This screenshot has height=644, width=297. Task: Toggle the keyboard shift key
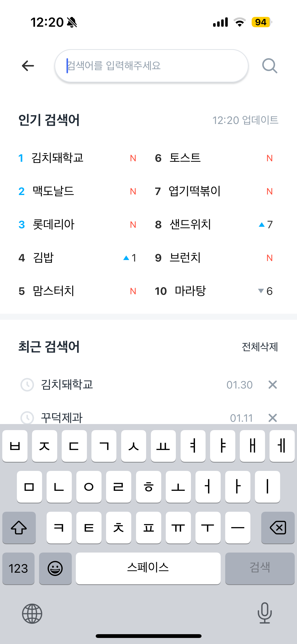[x=19, y=528]
